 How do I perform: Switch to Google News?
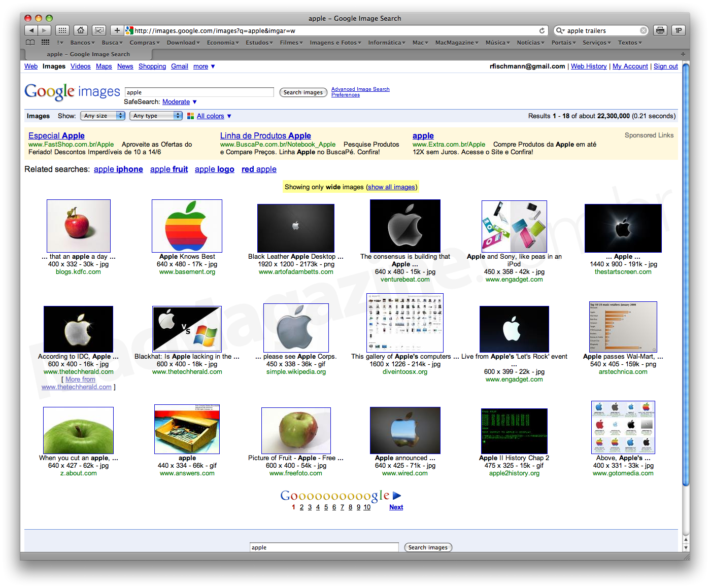click(x=125, y=66)
